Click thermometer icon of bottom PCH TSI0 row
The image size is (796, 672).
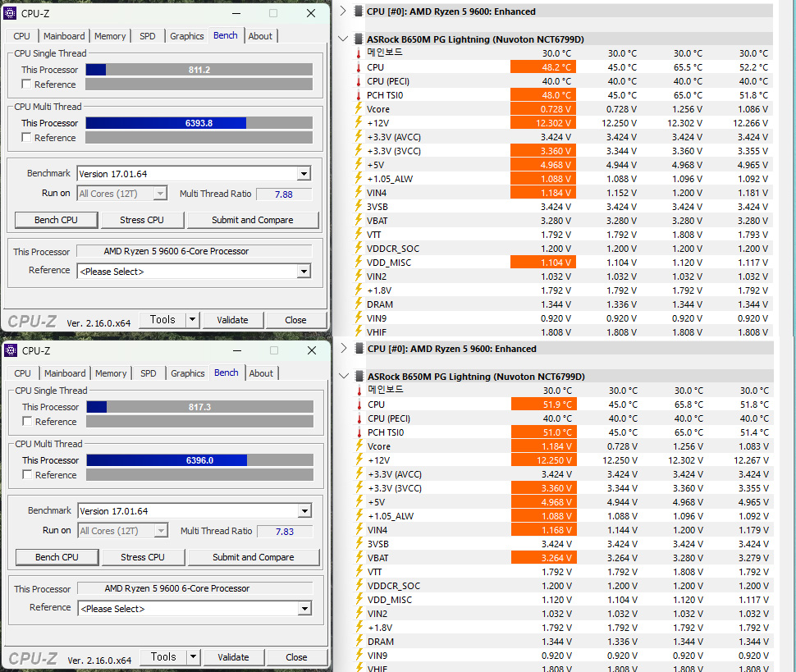(359, 432)
